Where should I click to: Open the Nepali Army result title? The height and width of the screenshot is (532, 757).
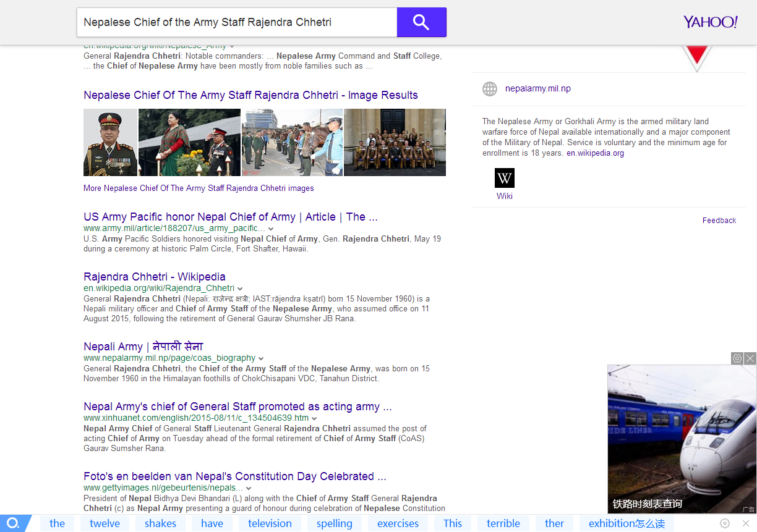[x=143, y=347]
